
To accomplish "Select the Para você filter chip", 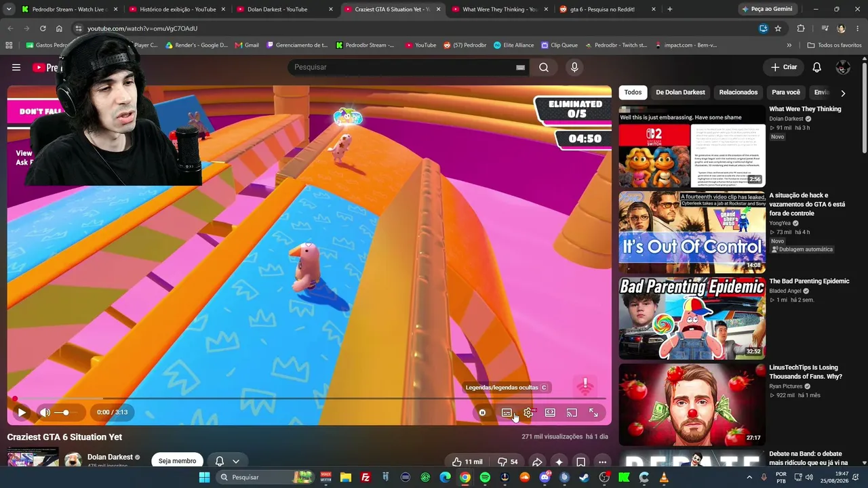I will tap(786, 92).
